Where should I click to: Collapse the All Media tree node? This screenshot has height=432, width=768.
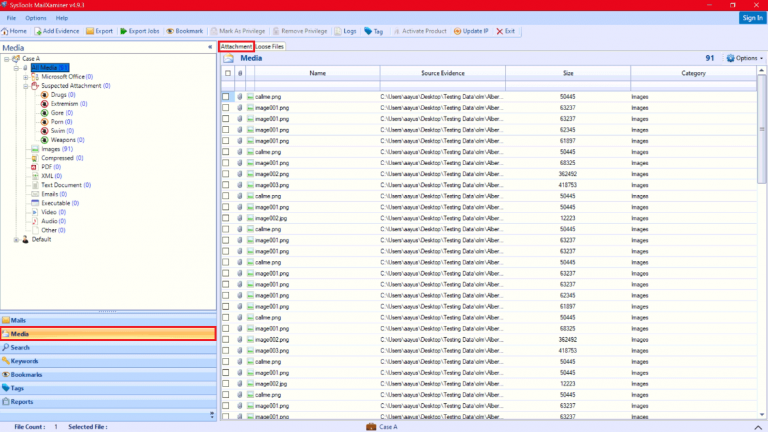16,68
